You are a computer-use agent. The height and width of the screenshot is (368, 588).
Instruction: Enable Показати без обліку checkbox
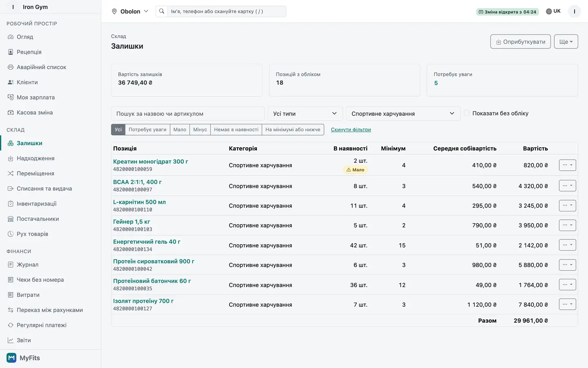coord(467,113)
